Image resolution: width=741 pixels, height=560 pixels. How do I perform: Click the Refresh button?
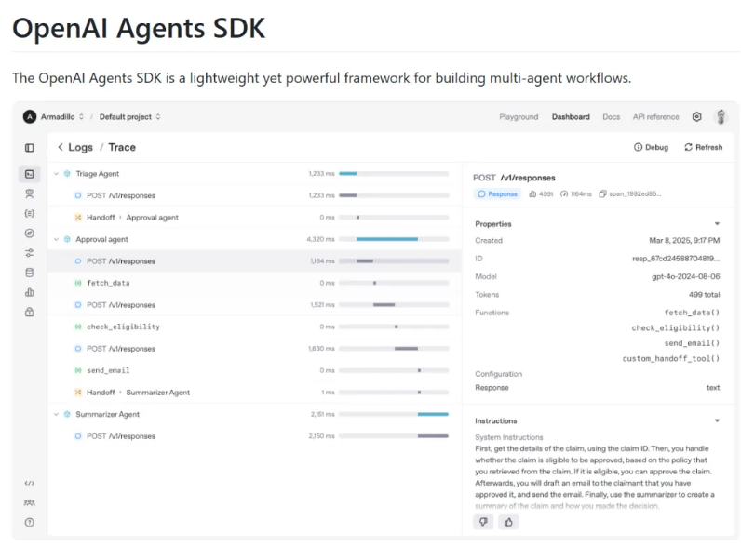point(703,147)
